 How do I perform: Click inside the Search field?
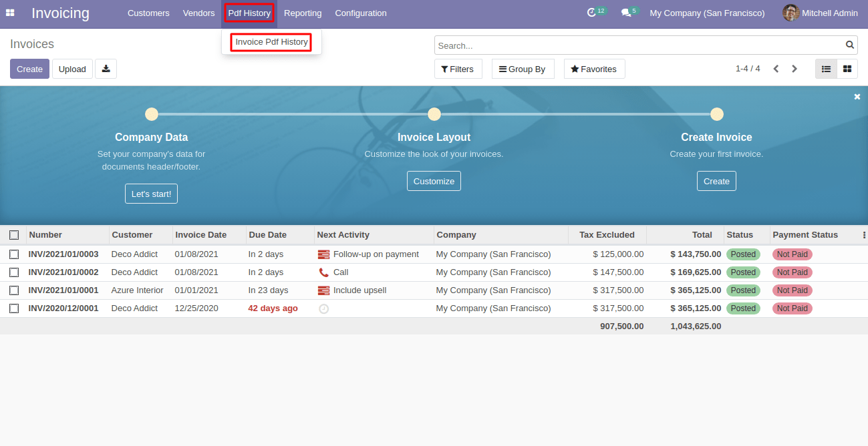click(635, 45)
